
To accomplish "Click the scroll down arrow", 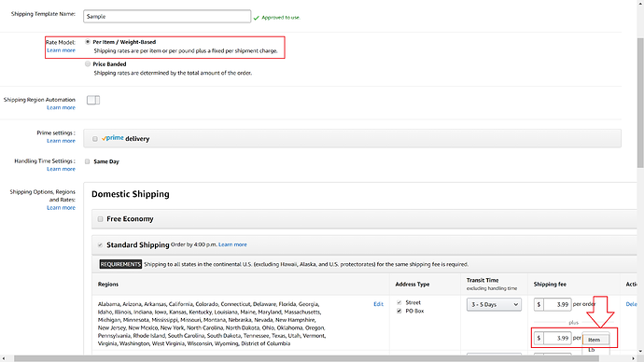I will click(x=640, y=352).
